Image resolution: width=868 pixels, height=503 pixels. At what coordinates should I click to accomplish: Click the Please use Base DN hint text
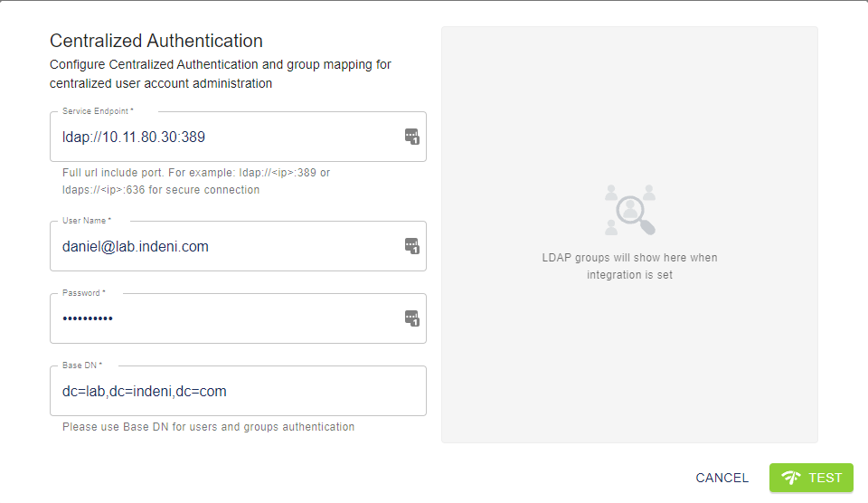208,426
